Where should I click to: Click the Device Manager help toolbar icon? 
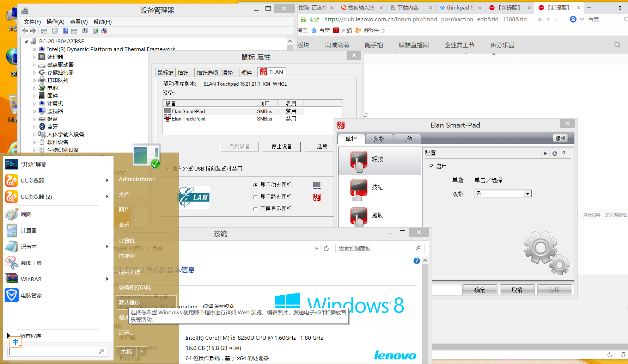tap(66, 31)
